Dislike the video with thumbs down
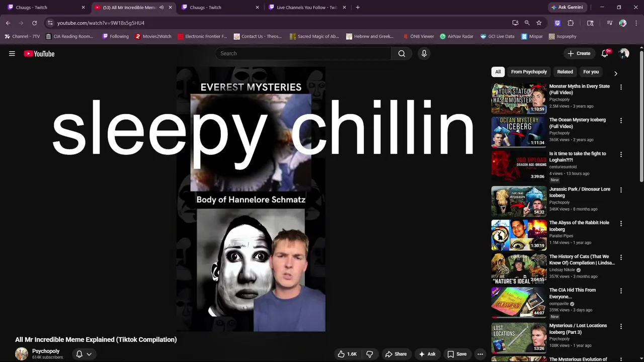644x362 pixels. coord(369,354)
